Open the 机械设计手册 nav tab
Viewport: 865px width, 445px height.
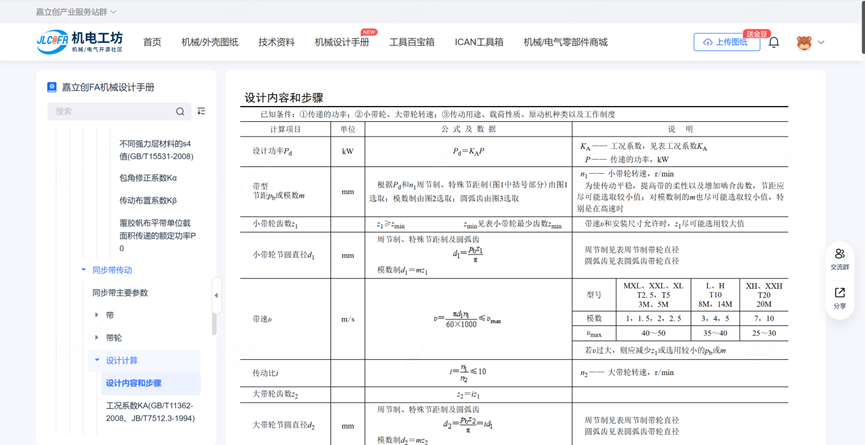click(341, 42)
